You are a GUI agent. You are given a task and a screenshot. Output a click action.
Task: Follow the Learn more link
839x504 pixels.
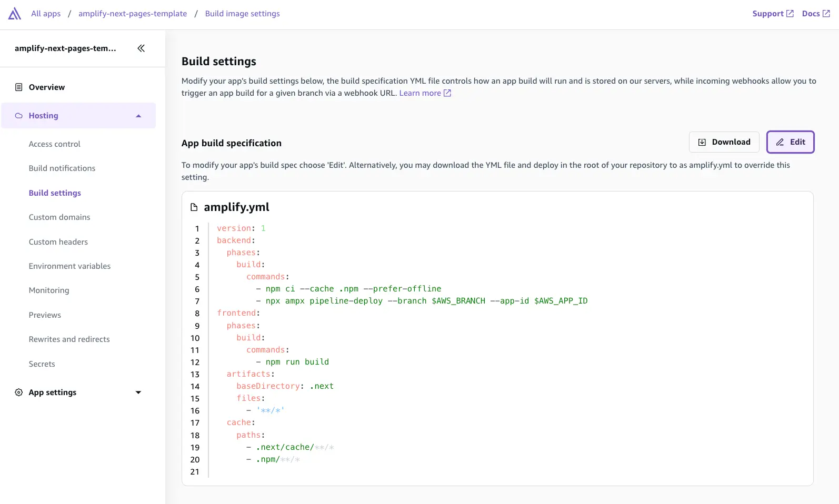click(x=425, y=93)
